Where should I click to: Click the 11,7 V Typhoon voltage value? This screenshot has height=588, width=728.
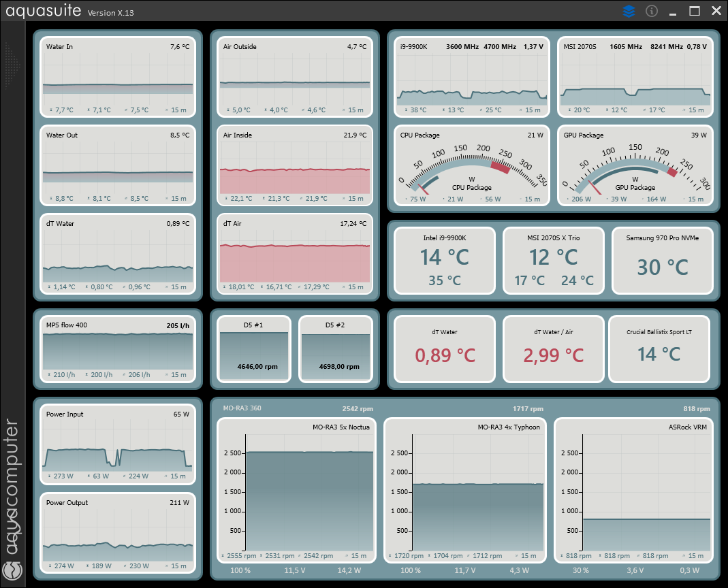click(x=464, y=570)
